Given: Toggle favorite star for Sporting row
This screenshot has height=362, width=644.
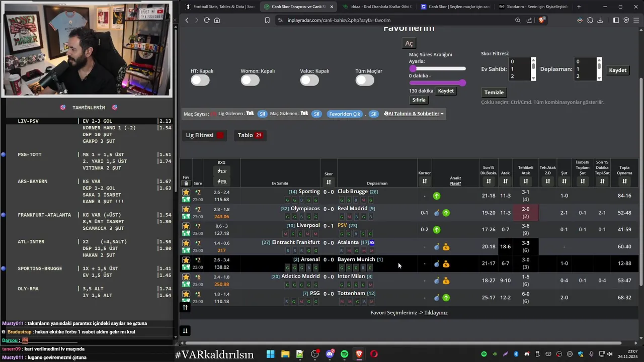Looking at the screenshot, I should coord(186,192).
